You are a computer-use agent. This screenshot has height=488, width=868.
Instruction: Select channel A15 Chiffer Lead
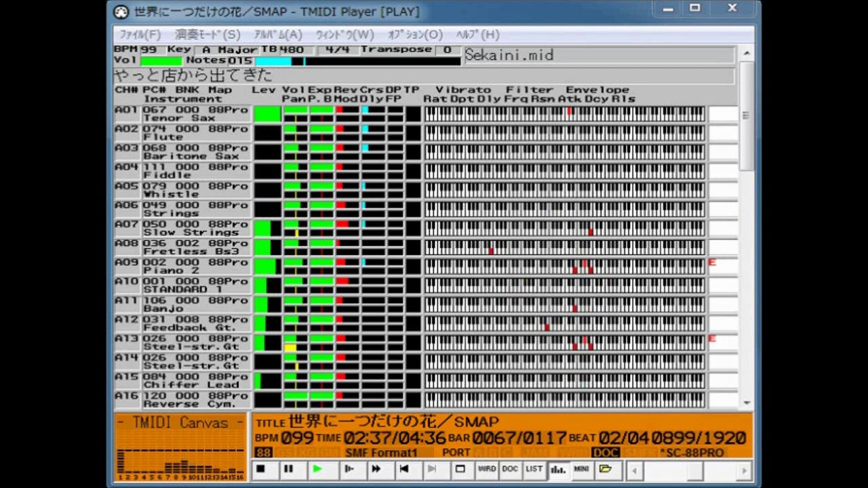click(182, 380)
